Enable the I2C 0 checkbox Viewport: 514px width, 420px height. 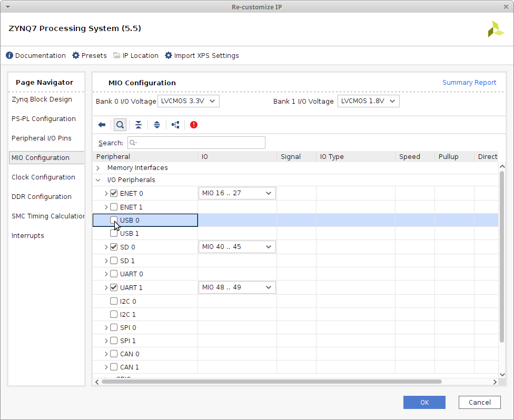click(x=114, y=301)
